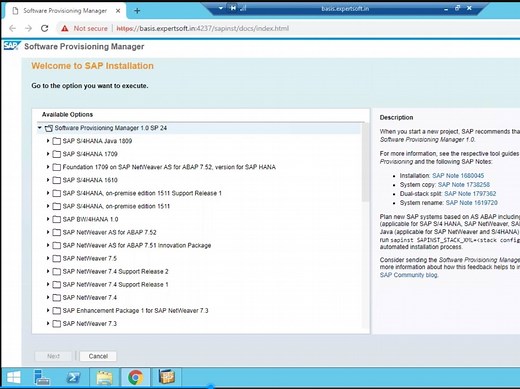
Task: Open SAP Note 1797362 link
Action: [470, 194]
